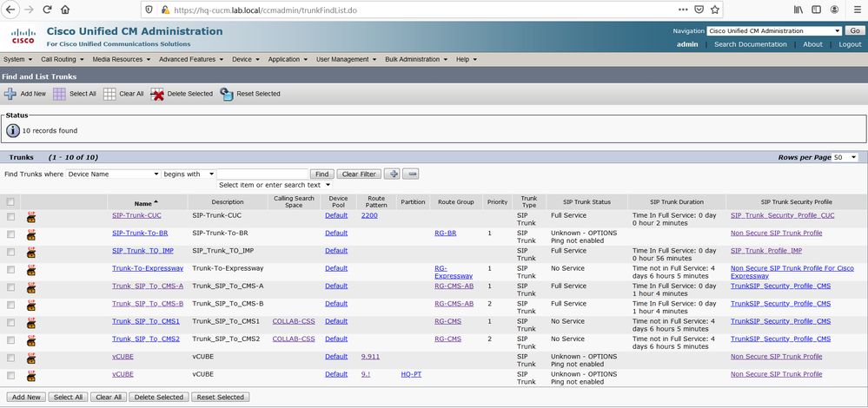Click SIP icon of SIP-Trunk-CUC row
The width and height of the screenshot is (868, 408).
tap(31, 218)
